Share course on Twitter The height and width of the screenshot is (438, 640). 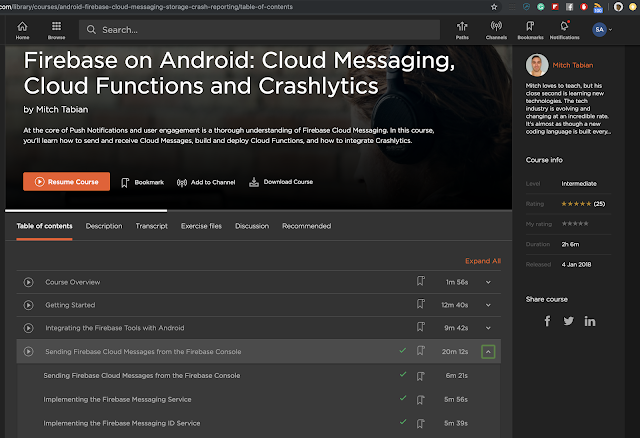[569, 321]
